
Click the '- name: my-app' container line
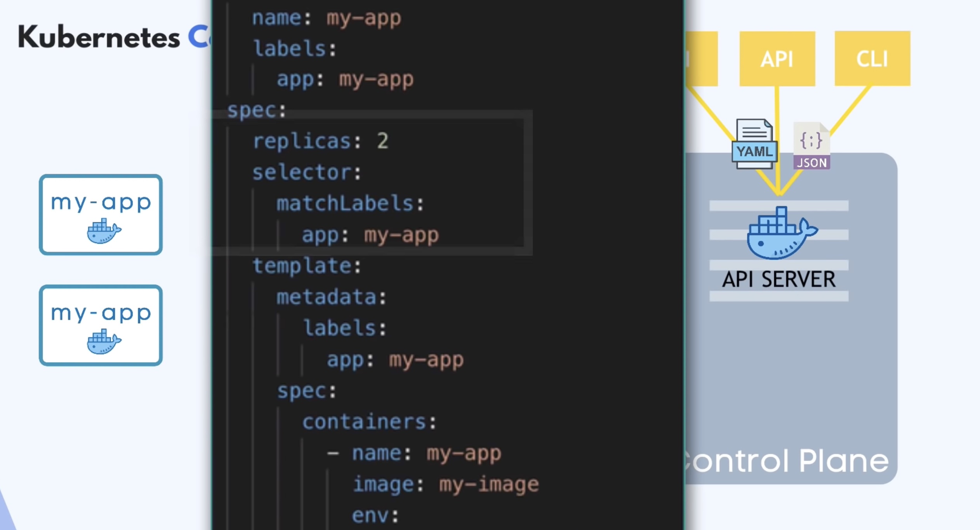[x=414, y=453]
